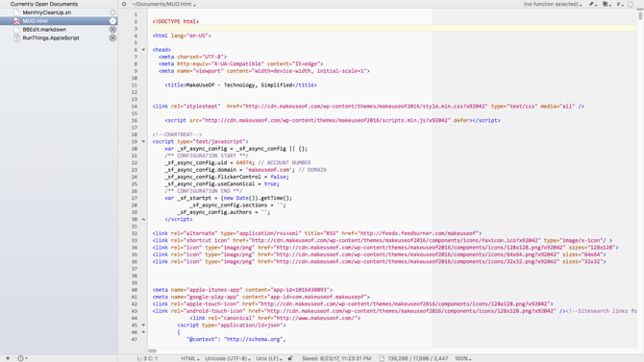
Task: Collapse the ld+json script fold at line 45
Action: 143,326
